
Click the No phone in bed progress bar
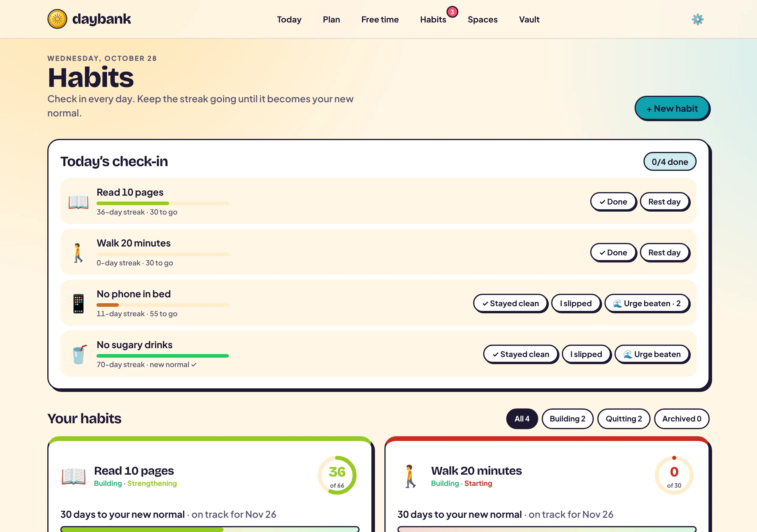coord(163,305)
